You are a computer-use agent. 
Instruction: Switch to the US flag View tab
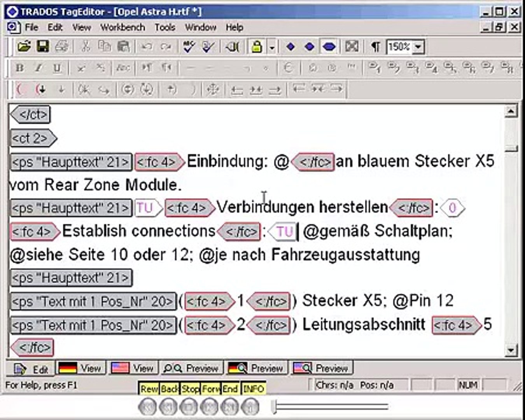pos(133,367)
